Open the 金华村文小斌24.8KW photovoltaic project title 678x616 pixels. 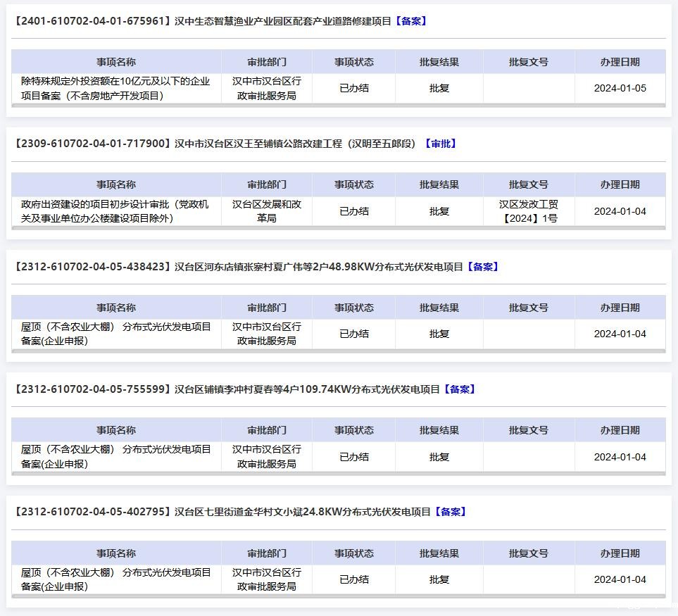[302, 512]
